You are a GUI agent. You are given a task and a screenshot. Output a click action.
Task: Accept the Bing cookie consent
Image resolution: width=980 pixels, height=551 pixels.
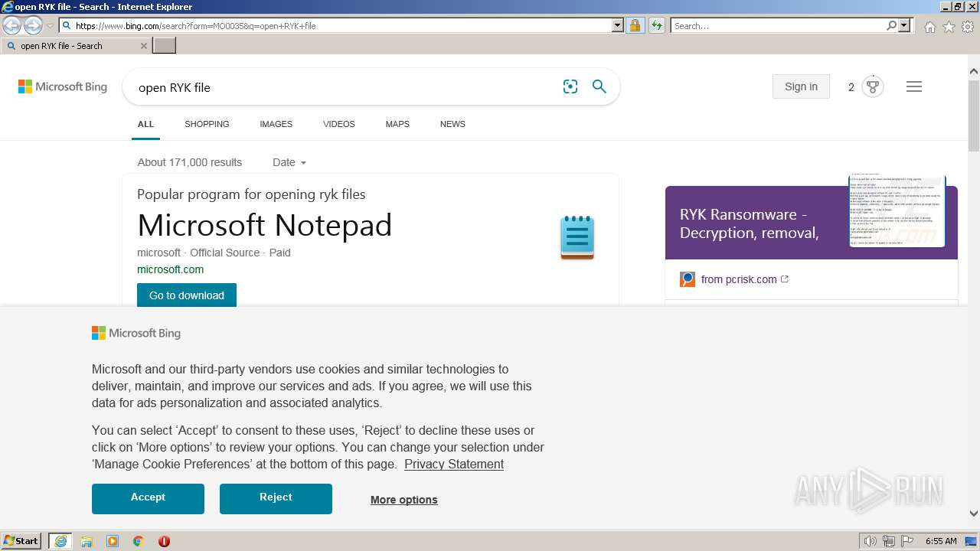148,498
